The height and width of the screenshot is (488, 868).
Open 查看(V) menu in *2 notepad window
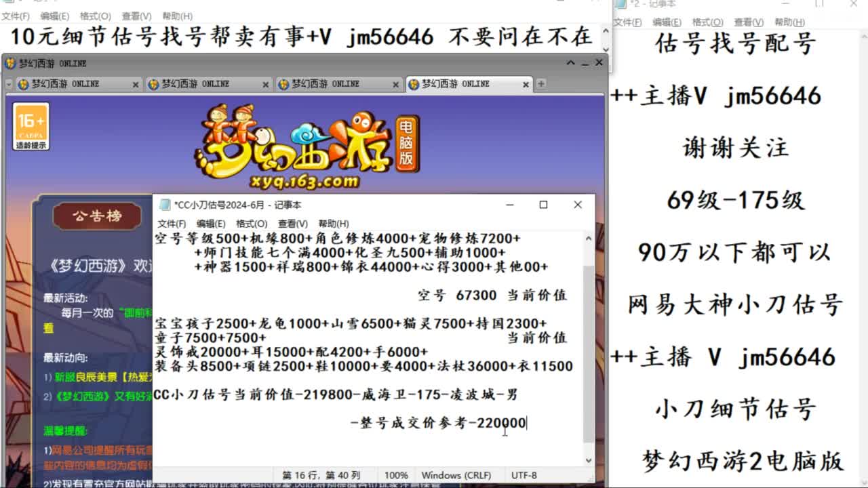pos(749,22)
